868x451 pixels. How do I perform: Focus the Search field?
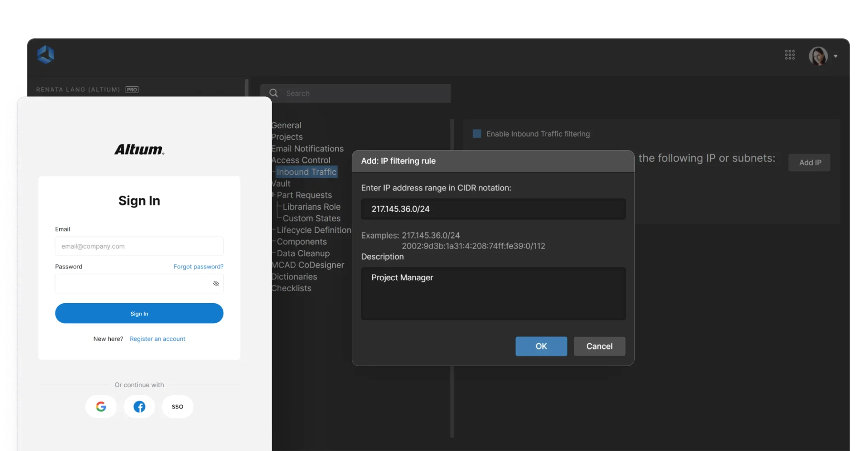click(x=355, y=93)
